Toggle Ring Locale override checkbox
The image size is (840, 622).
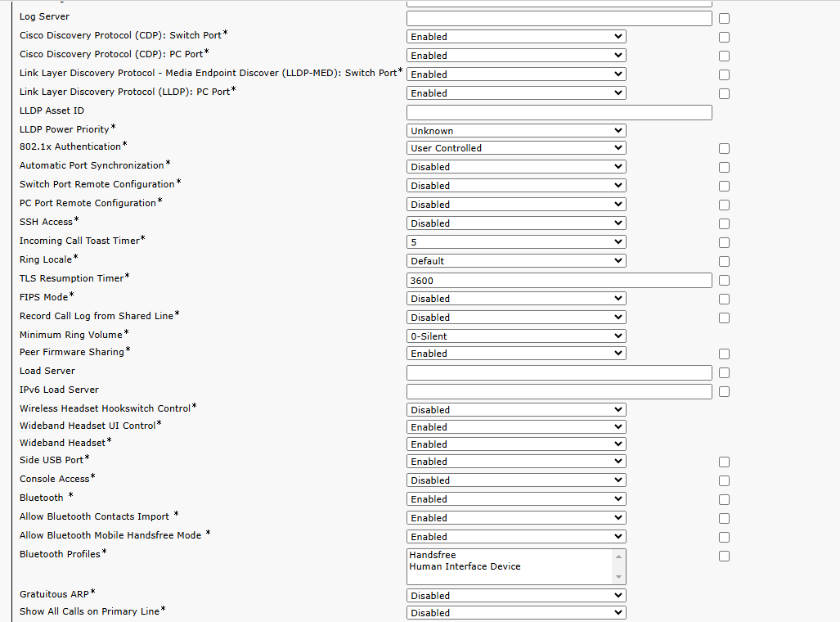pyautogui.click(x=725, y=261)
